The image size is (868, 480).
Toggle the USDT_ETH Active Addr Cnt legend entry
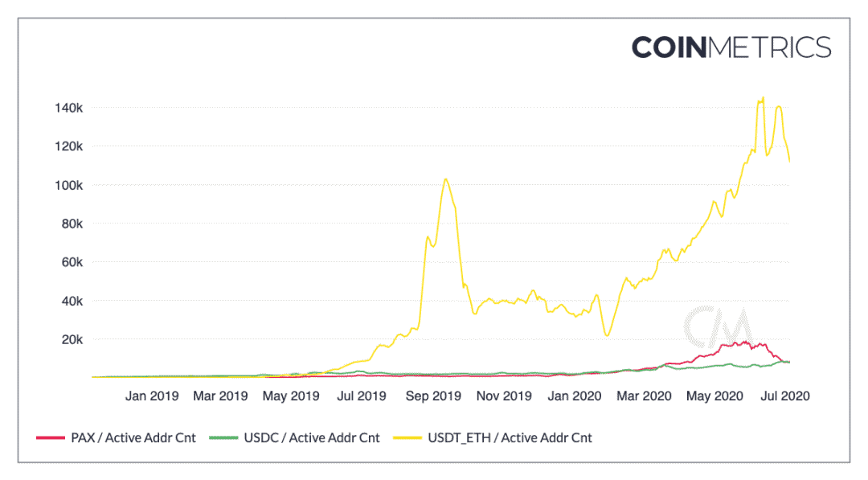tap(493, 437)
